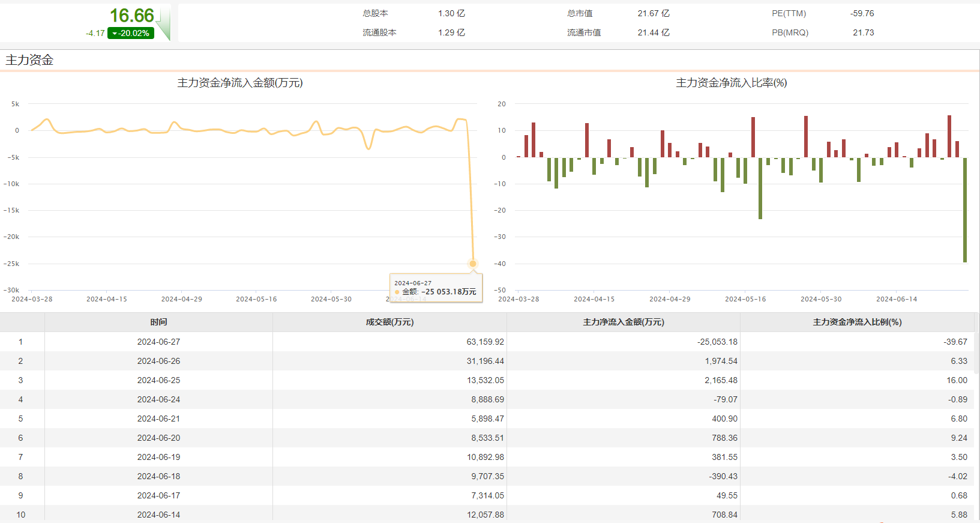Click the tall green bar reaching -40
The image size is (980, 523).
coord(965,210)
